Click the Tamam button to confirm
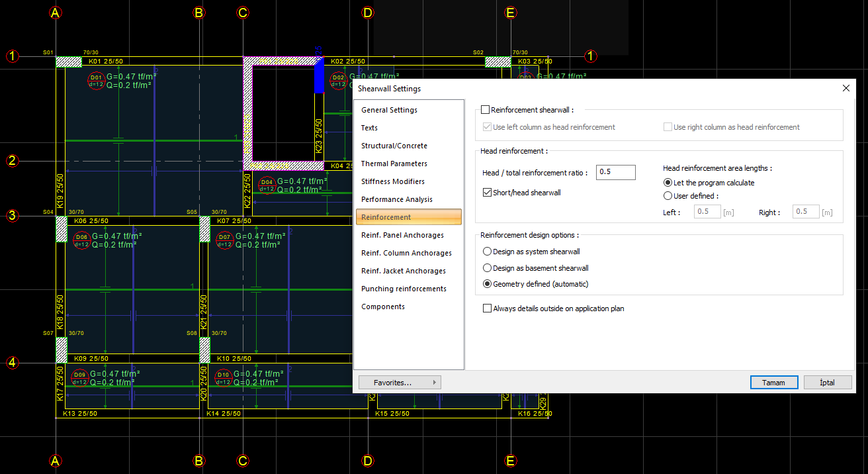The height and width of the screenshot is (474, 868). [x=773, y=383]
